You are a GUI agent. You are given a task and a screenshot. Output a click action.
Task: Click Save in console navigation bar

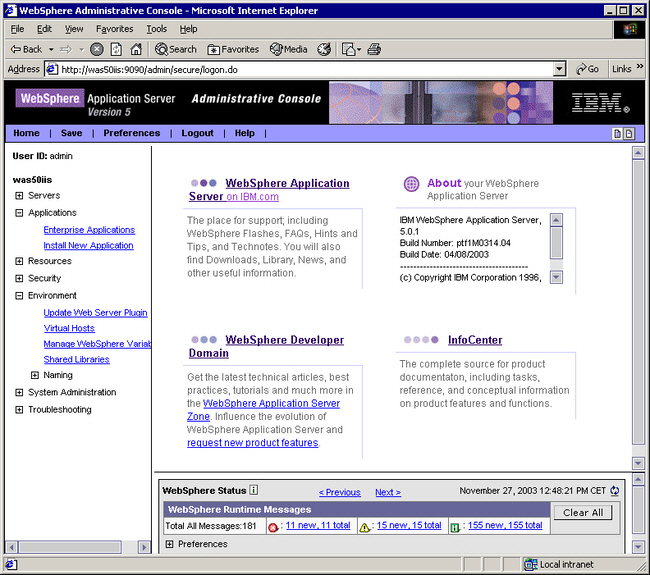(71, 133)
